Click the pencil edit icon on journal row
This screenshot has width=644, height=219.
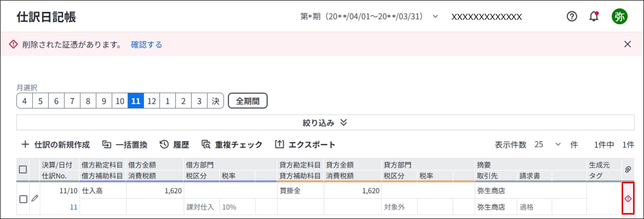pos(34,198)
